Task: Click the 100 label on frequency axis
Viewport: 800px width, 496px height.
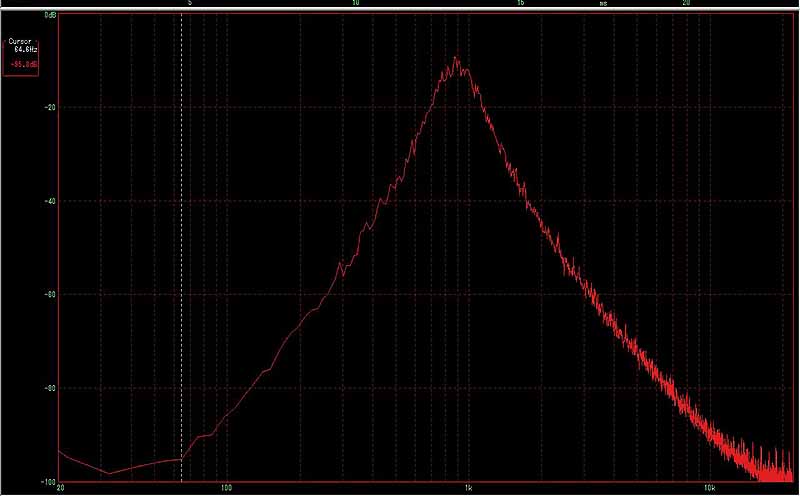Action: click(x=226, y=489)
